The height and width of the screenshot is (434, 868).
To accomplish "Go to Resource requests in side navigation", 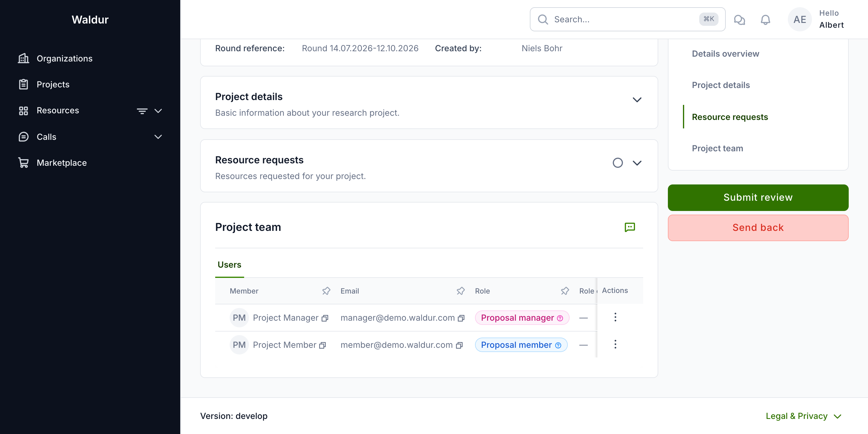I will pos(729,117).
